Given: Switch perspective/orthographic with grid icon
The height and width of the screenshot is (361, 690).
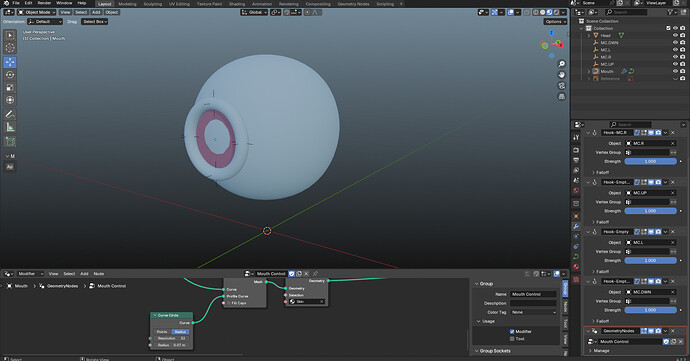Looking at the screenshot, I should tap(562, 96).
